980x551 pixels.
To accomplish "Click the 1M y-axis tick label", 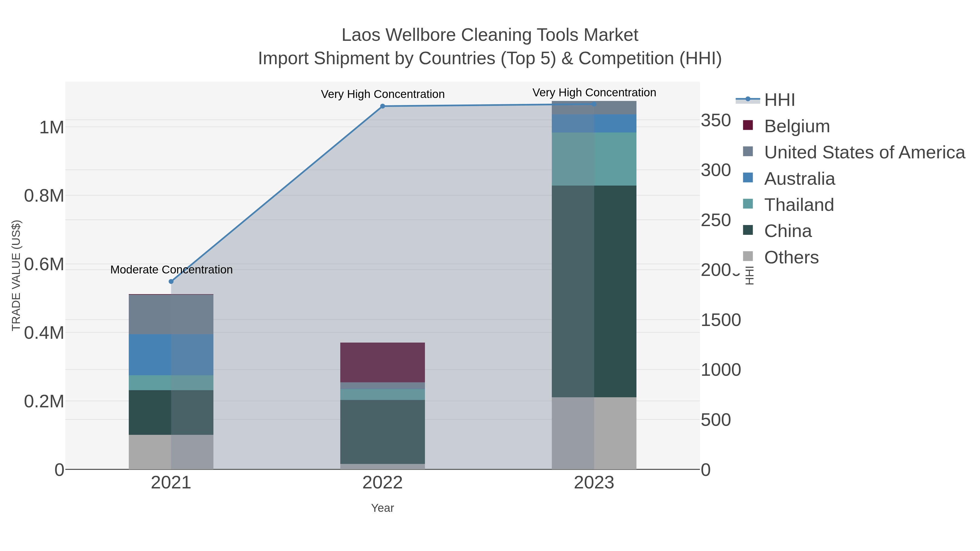I will click(x=52, y=127).
